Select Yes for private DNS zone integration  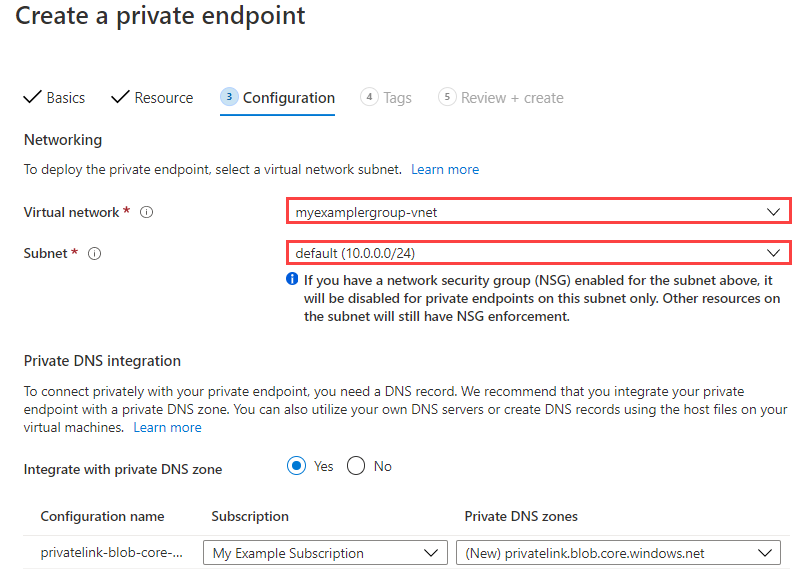pyautogui.click(x=297, y=465)
